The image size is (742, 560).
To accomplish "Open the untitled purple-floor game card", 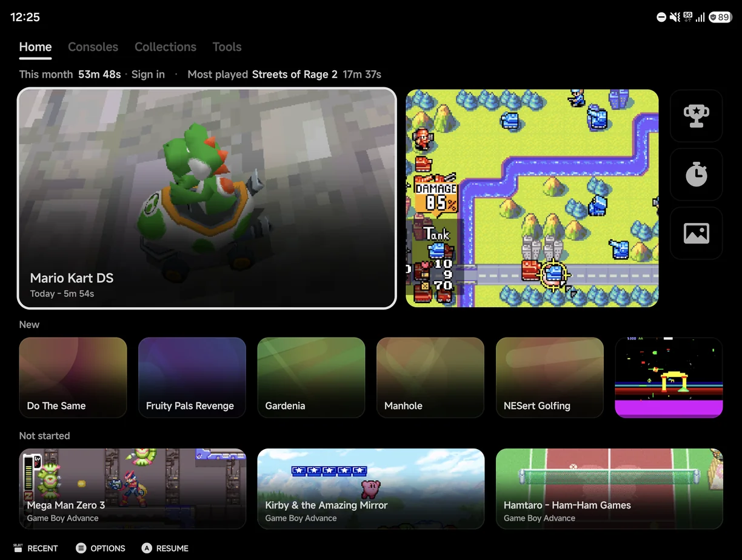I will pyautogui.click(x=669, y=378).
